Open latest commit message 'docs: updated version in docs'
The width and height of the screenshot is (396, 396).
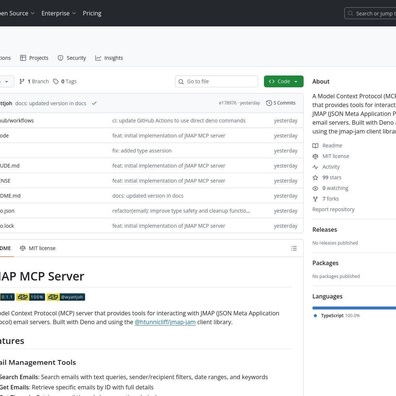pyautogui.click(x=51, y=103)
